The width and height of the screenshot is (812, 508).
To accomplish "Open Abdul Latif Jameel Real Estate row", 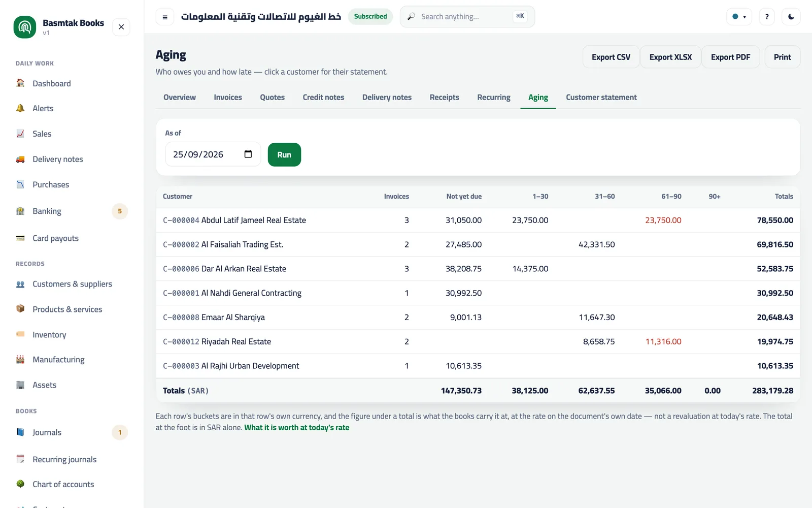I will click(478, 220).
